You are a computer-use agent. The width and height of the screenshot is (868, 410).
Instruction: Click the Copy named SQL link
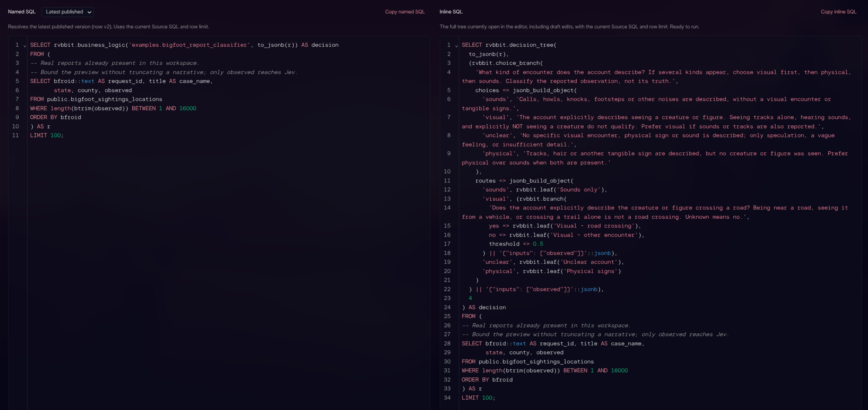click(x=405, y=12)
